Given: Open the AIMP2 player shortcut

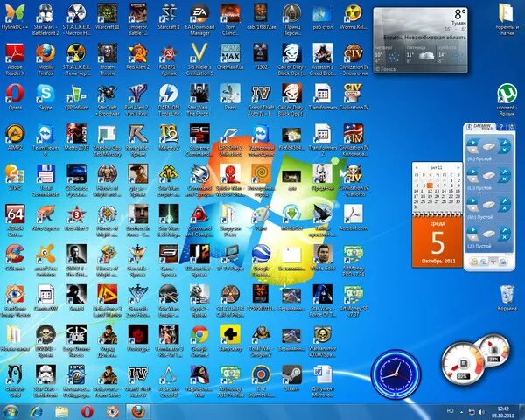Looking at the screenshot, I should click(15, 137).
